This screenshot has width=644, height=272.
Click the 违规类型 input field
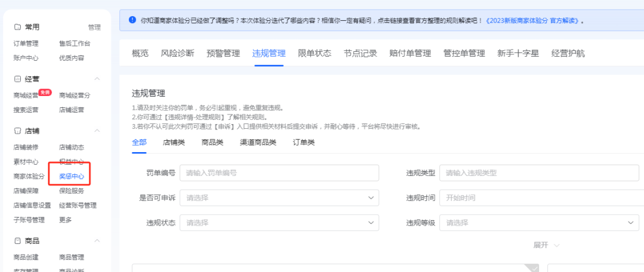click(539, 173)
